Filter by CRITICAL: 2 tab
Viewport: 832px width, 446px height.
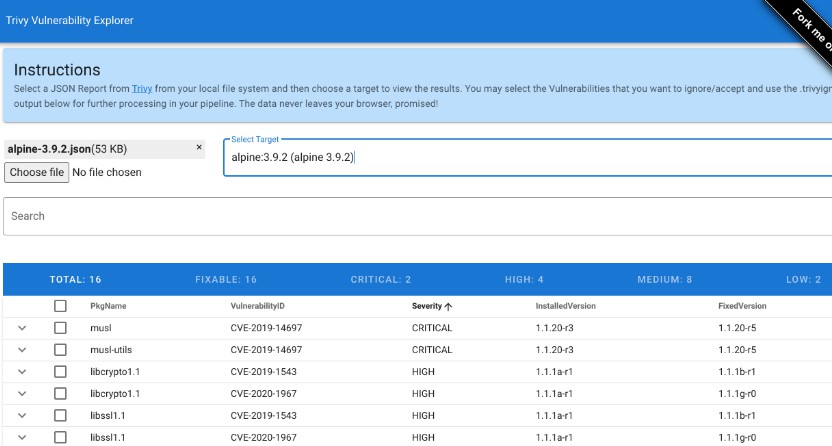(381, 279)
